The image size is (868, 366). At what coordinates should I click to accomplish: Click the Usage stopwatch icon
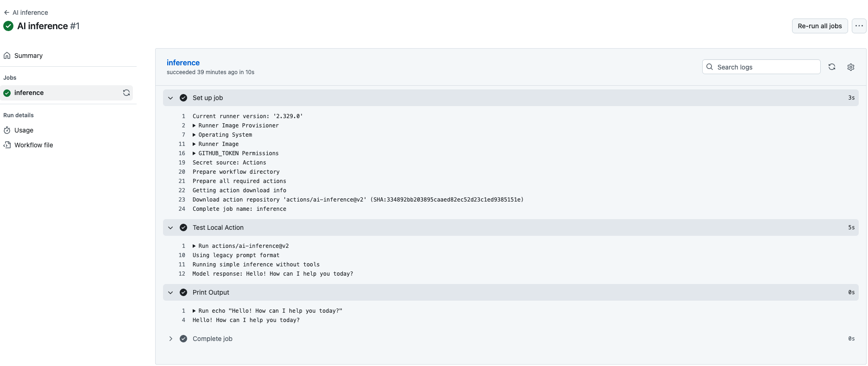pos(7,130)
